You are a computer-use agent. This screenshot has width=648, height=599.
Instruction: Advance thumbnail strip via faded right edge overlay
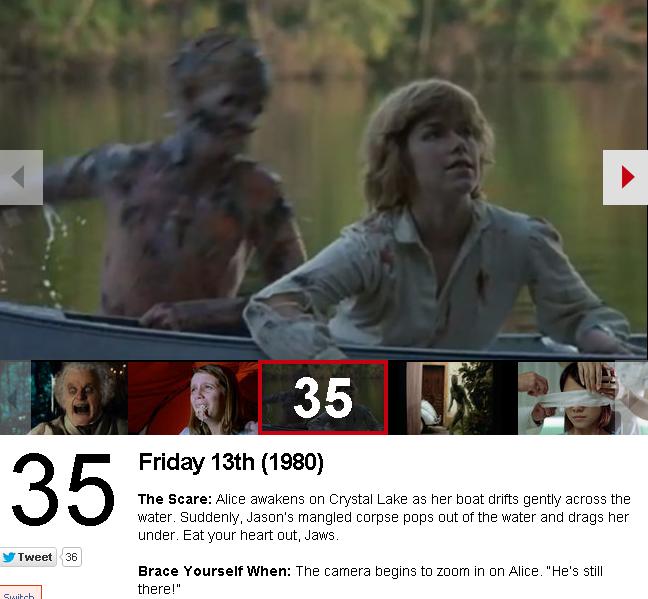pos(631,397)
